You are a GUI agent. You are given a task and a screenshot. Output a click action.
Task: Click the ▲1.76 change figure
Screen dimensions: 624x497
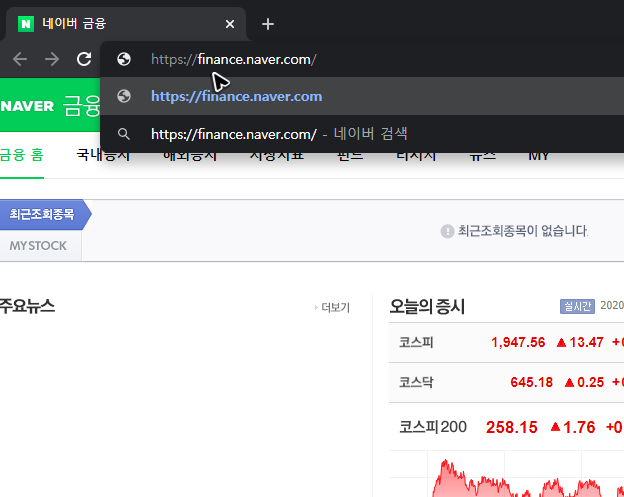coord(573,427)
